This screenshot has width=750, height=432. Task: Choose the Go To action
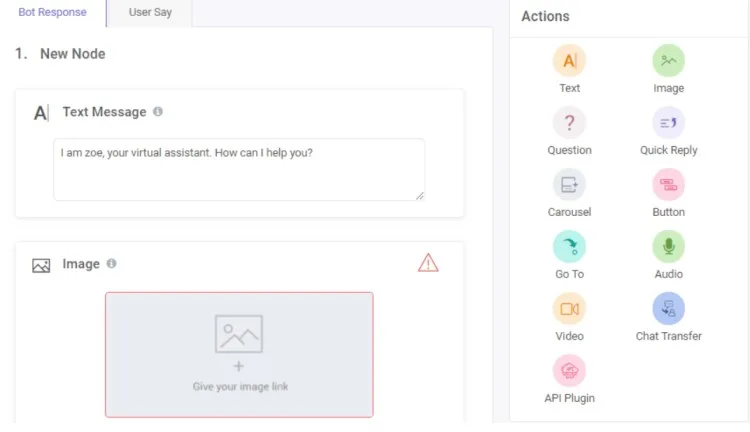569,247
